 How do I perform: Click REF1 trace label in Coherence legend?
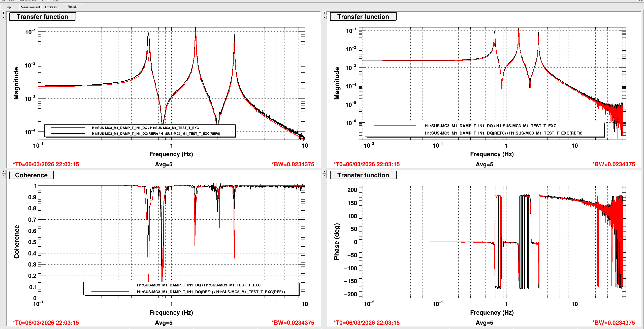[211, 292]
